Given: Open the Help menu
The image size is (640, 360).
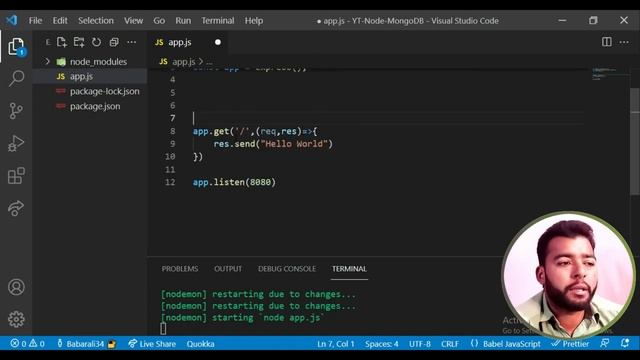Looking at the screenshot, I should (254, 20).
